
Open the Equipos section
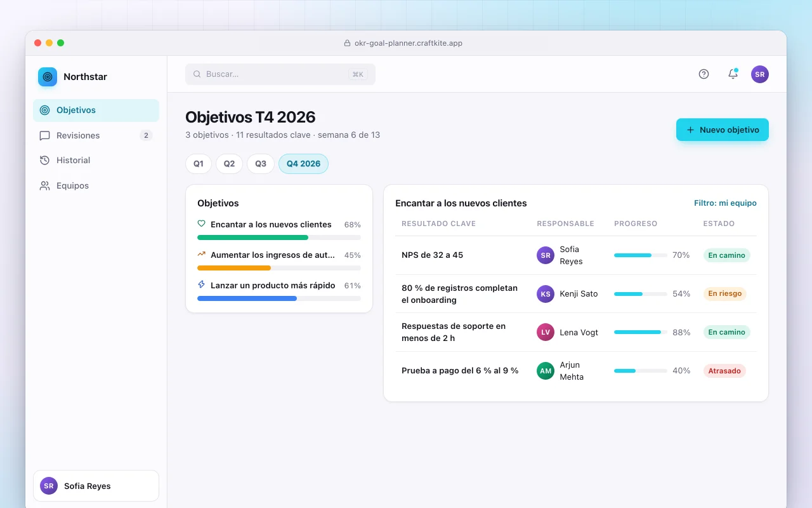(x=96, y=185)
